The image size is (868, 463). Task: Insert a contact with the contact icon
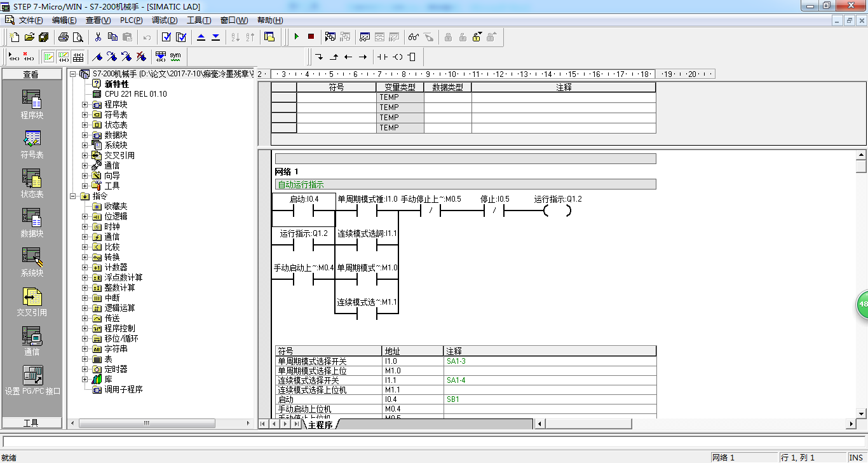[x=382, y=57]
